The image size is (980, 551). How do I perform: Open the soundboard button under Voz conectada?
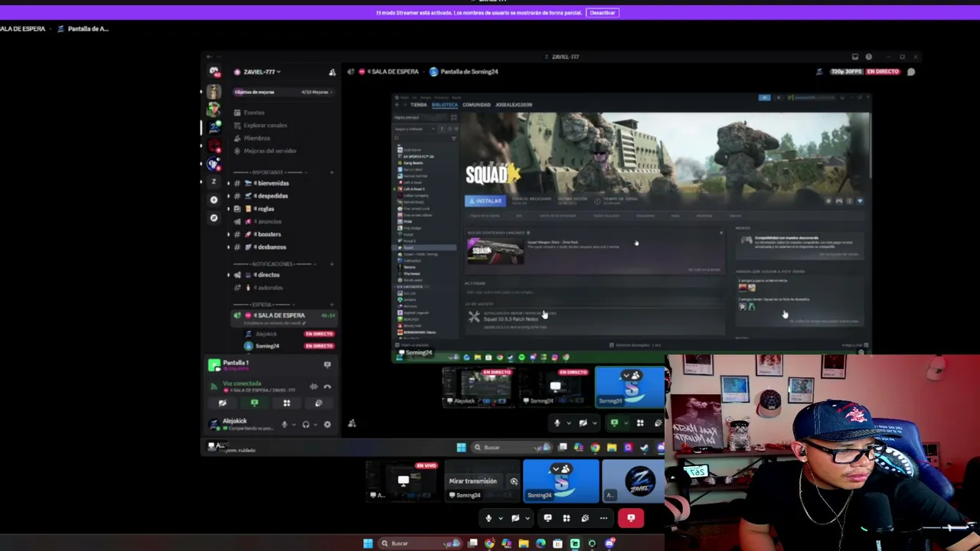[318, 403]
